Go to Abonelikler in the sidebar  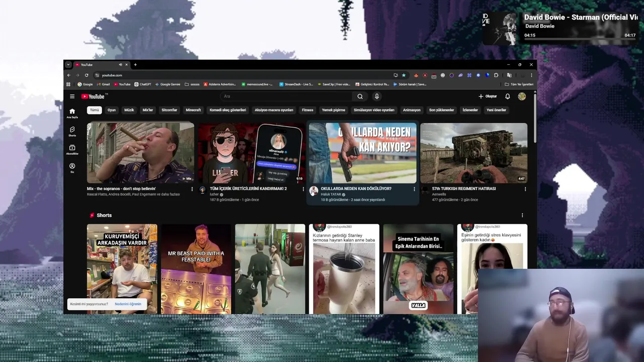pos(72,150)
